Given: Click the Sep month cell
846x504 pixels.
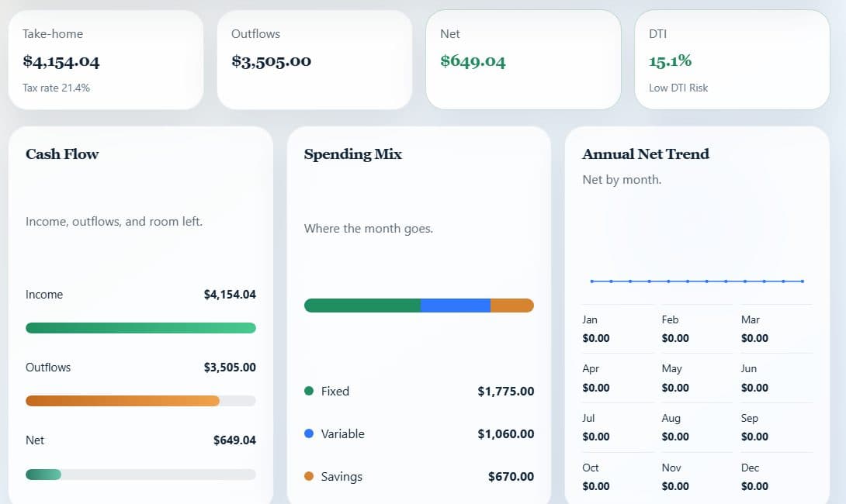Looking at the screenshot, I should 776,427.
